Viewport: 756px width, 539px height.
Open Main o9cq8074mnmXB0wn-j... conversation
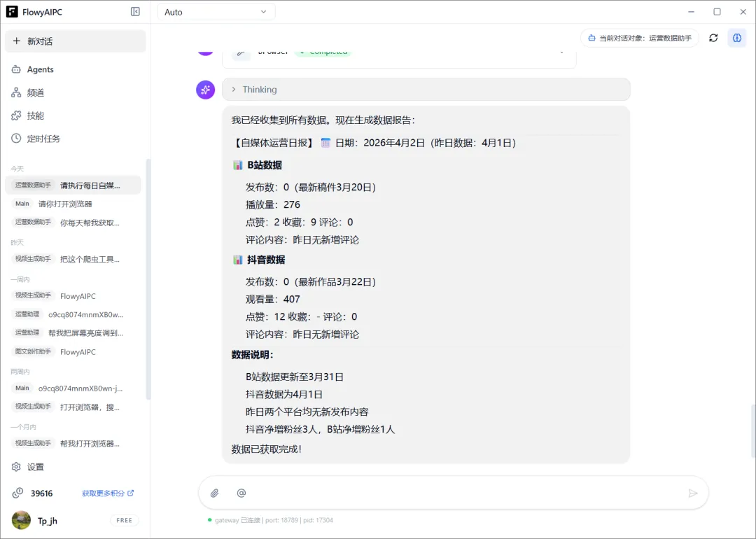73,388
